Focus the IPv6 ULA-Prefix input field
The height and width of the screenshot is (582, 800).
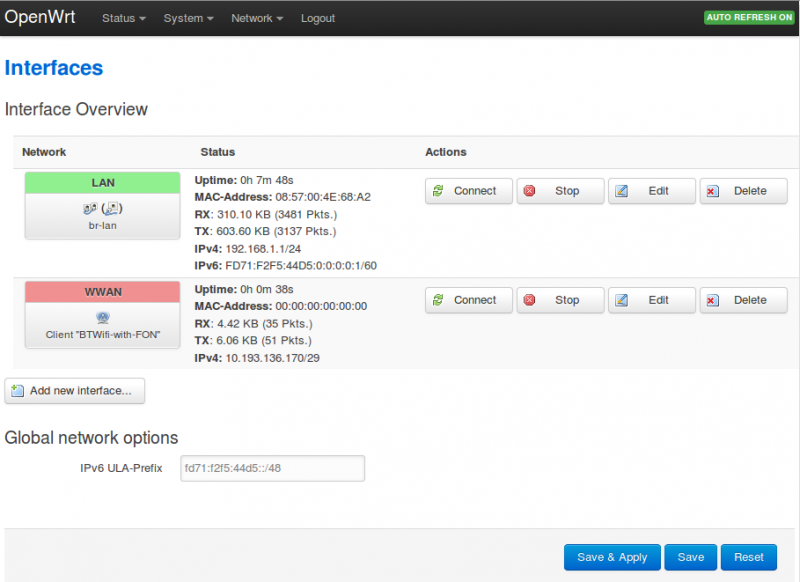coord(272,468)
